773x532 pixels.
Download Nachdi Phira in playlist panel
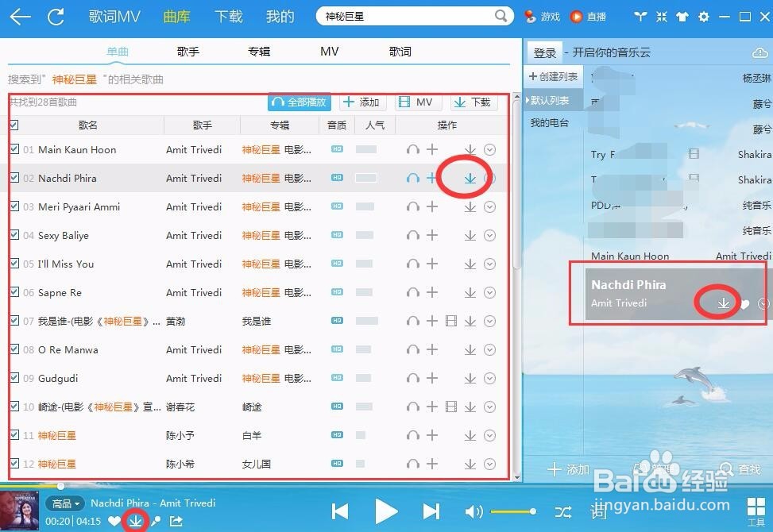coord(723,303)
